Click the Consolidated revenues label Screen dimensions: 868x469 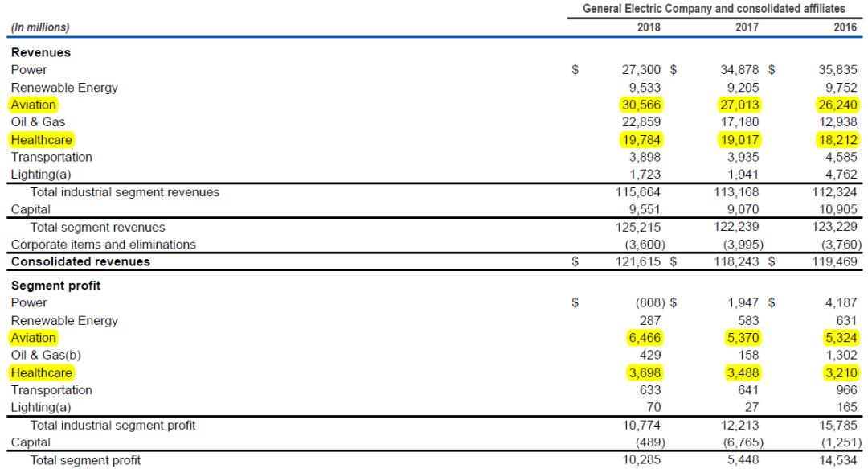tap(81, 261)
